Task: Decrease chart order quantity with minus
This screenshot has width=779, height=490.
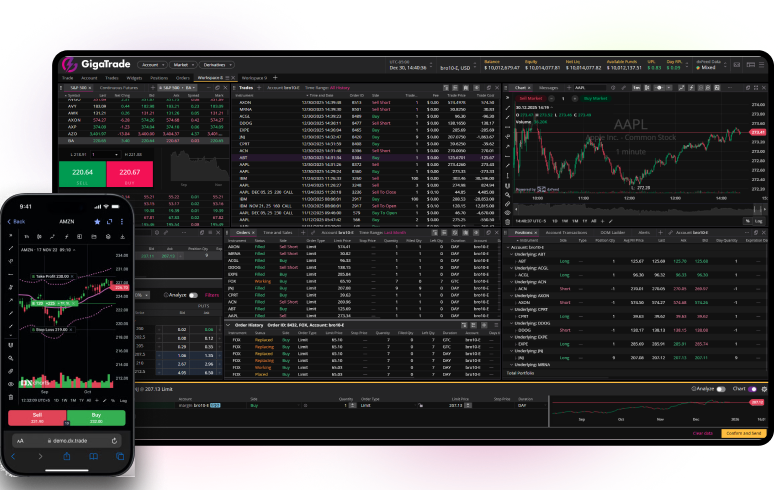Action: (x=551, y=98)
